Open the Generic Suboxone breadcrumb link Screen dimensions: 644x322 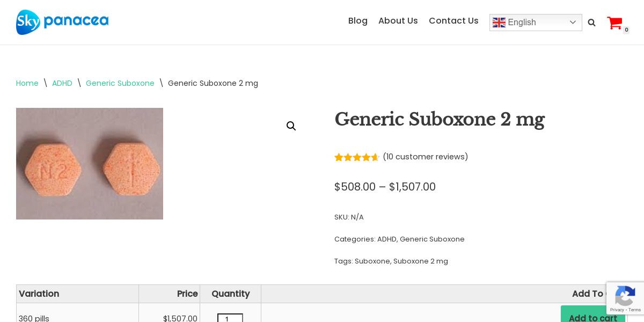pos(120,83)
